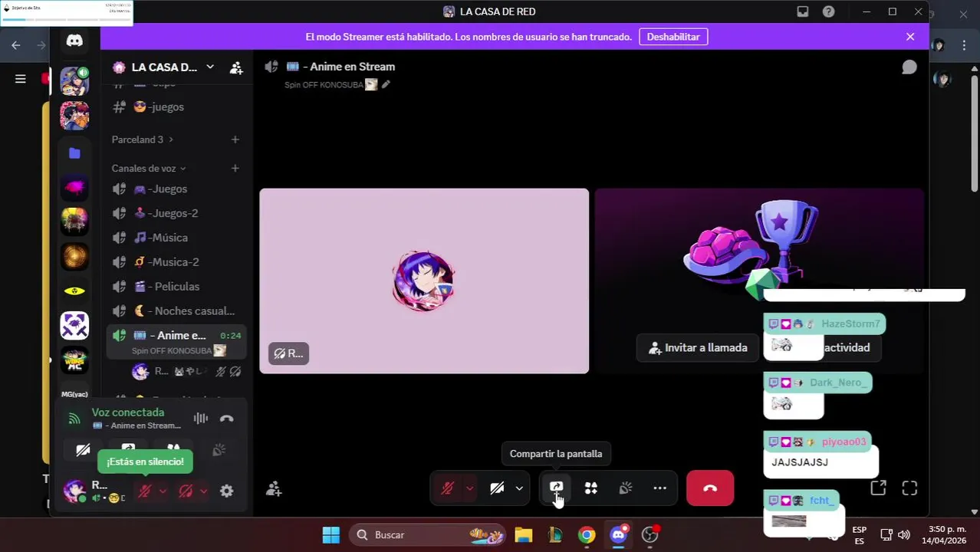The width and height of the screenshot is (980, 552).
Task: Open File Explorer from taskbar
Action: pyautogui.click(x=524, y=534)
